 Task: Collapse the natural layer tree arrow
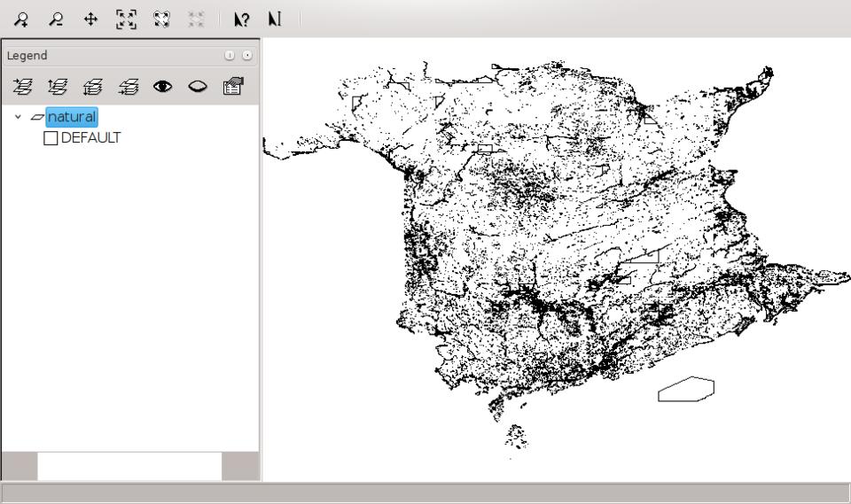click(x=18, y=117)
